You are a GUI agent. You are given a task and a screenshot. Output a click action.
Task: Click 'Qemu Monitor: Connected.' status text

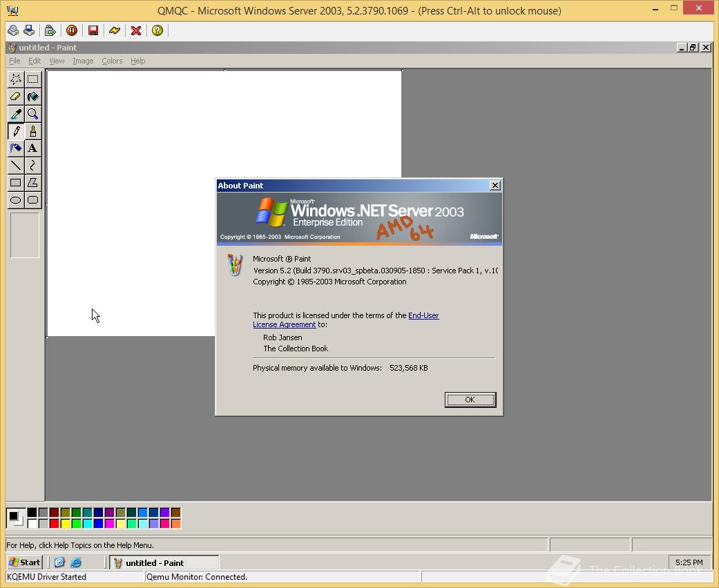click(197, 576)
